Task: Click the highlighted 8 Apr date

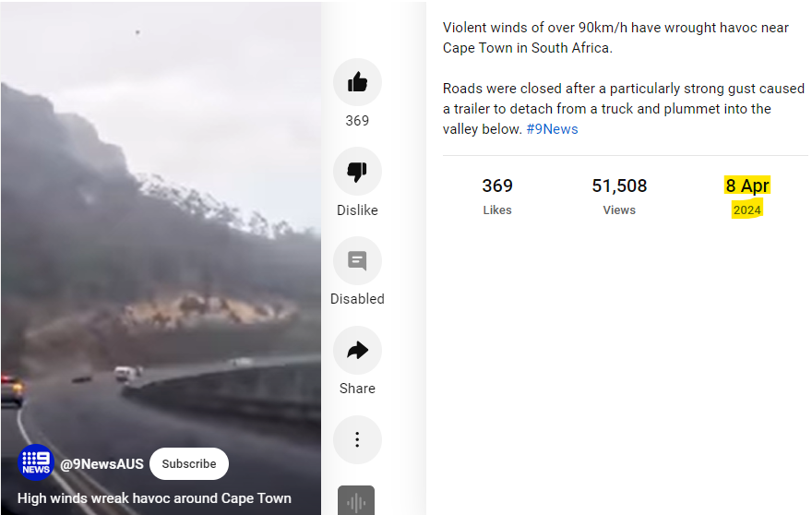Action: [747, 186]
